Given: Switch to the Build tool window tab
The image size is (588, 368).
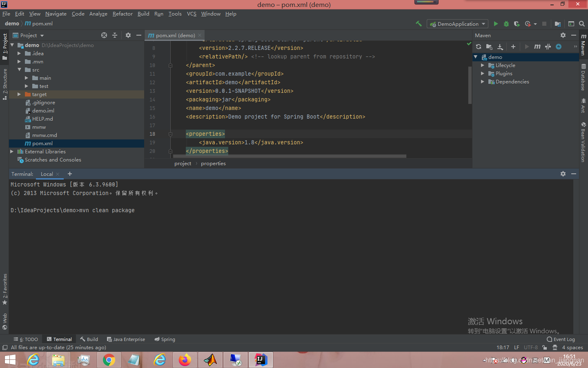Looking at the screenshot, I should (89, 339).
